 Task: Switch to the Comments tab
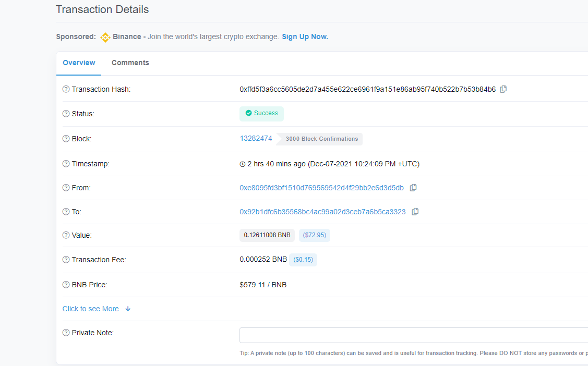tap(130, 63)
